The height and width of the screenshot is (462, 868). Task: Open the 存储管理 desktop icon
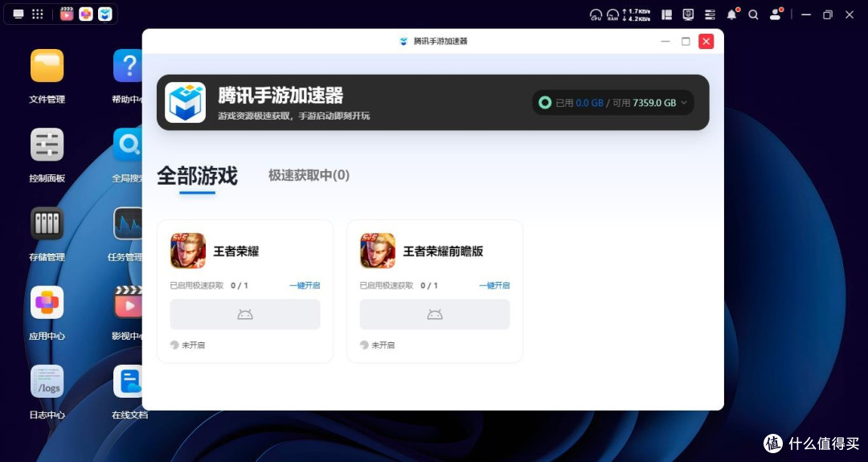coord(47,223)
